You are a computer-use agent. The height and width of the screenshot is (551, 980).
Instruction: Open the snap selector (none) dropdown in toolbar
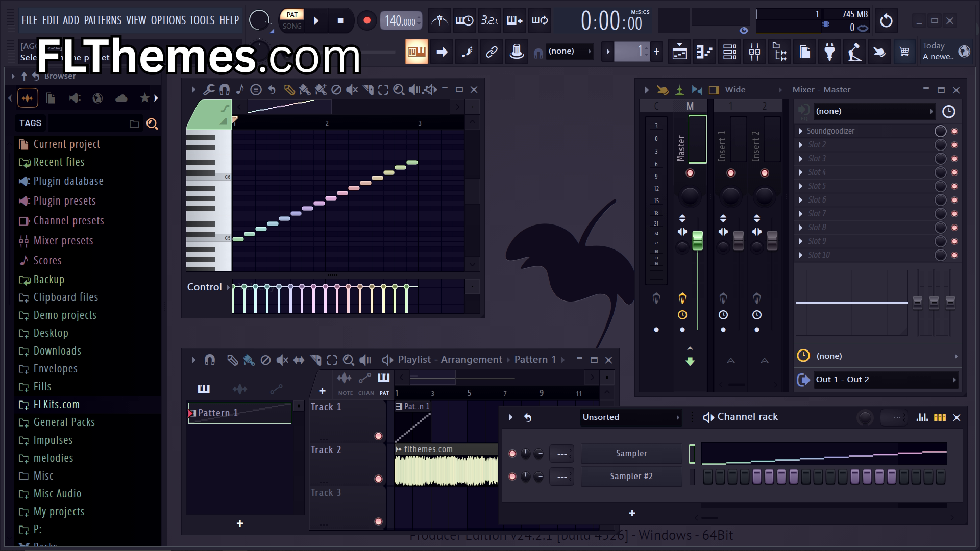[x=570, y=52]
